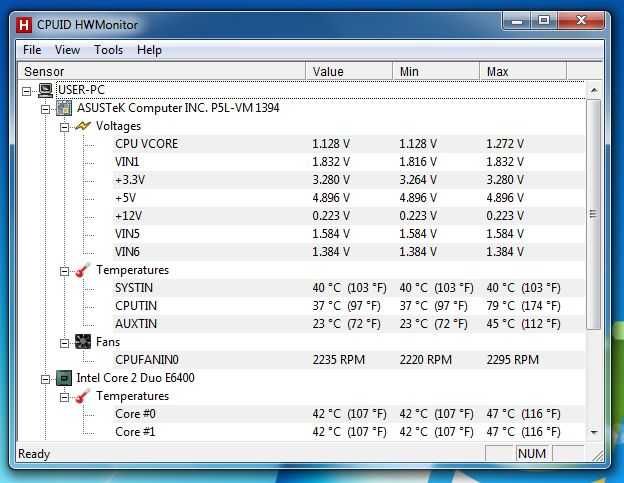Click the Fans fan icon
Screen dimensions: 624x483
[83, 342]
